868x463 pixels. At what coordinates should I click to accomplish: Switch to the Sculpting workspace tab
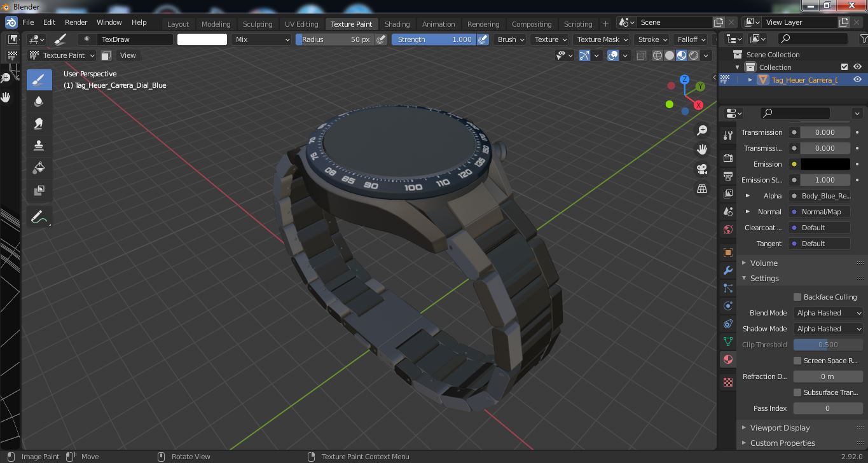(258, 24)
